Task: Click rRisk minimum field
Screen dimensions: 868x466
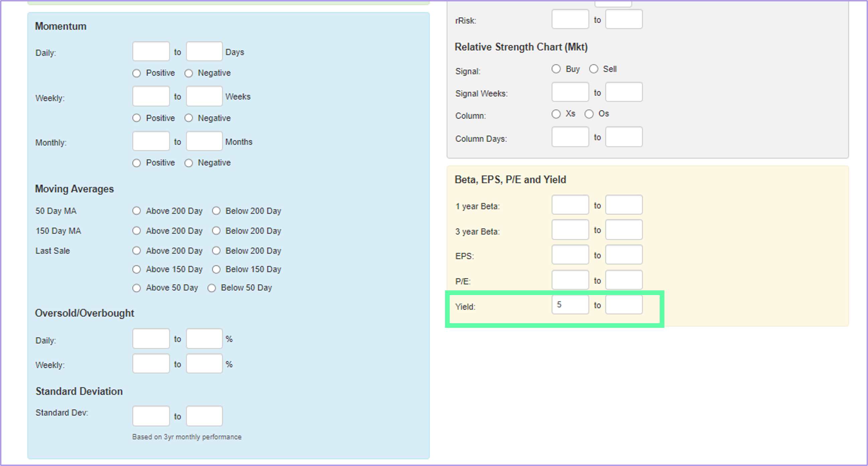Action: [x=570, y=19]
